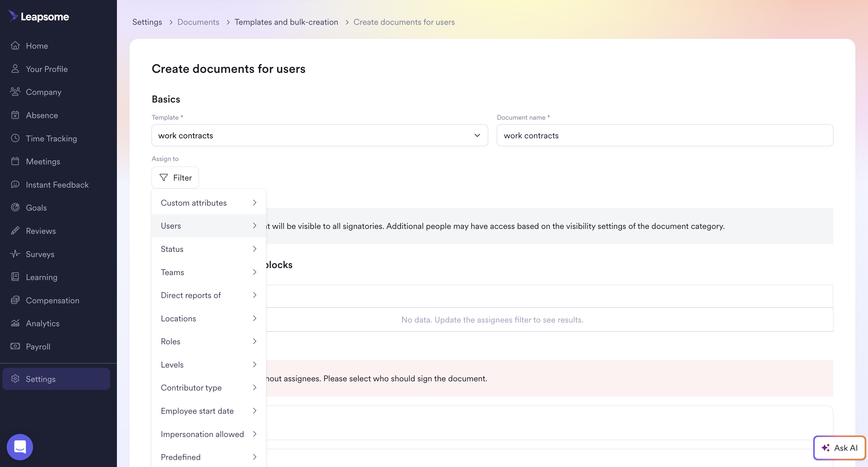Select Impersonation allowed filter option

(209, 434)
